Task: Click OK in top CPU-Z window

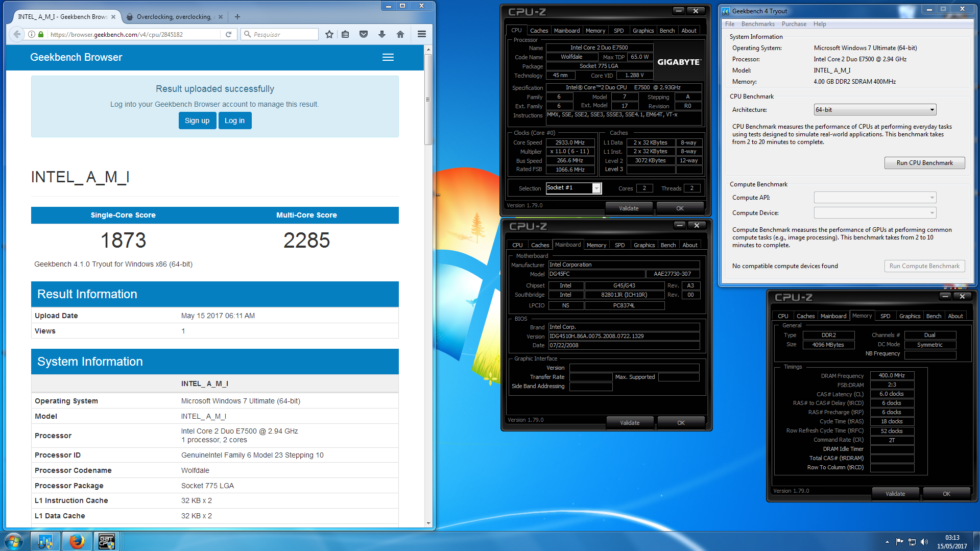Action: [680, 208]
